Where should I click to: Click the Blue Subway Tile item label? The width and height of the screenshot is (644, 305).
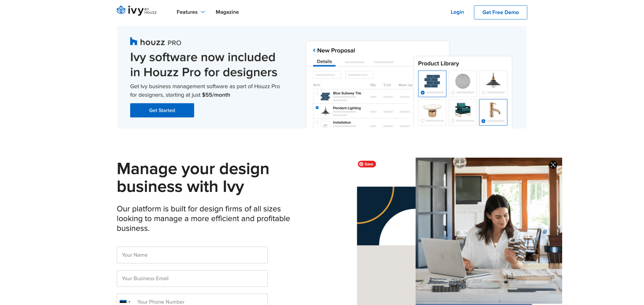pos(347,93)
